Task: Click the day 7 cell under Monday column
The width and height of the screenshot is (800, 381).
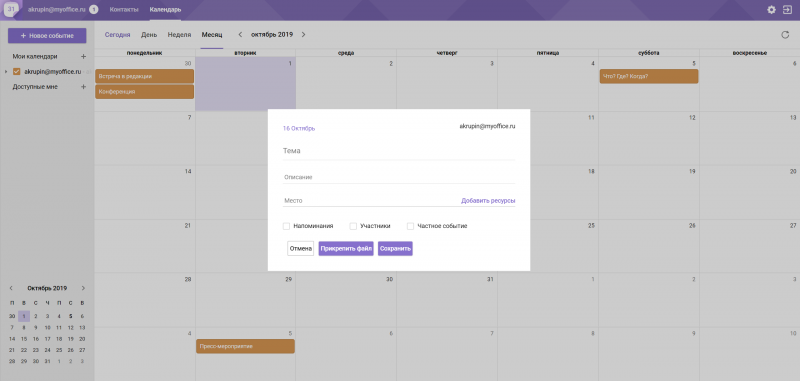Action: [x=145, y=138]
